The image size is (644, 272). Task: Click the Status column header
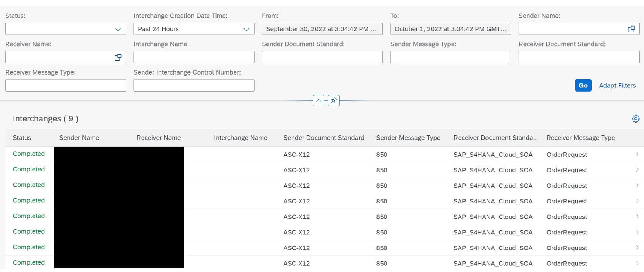point(22,138)
